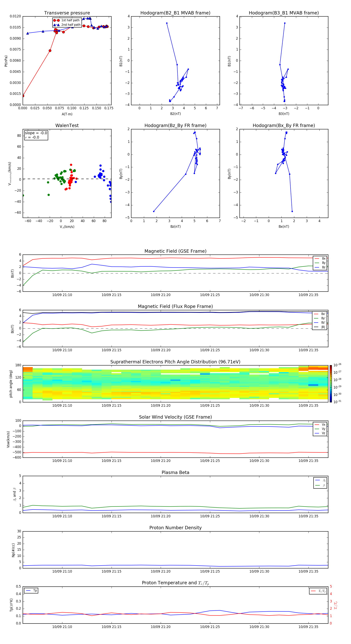Click the "10/09 21:35" tick under the Proton Temperature plot

308,627
